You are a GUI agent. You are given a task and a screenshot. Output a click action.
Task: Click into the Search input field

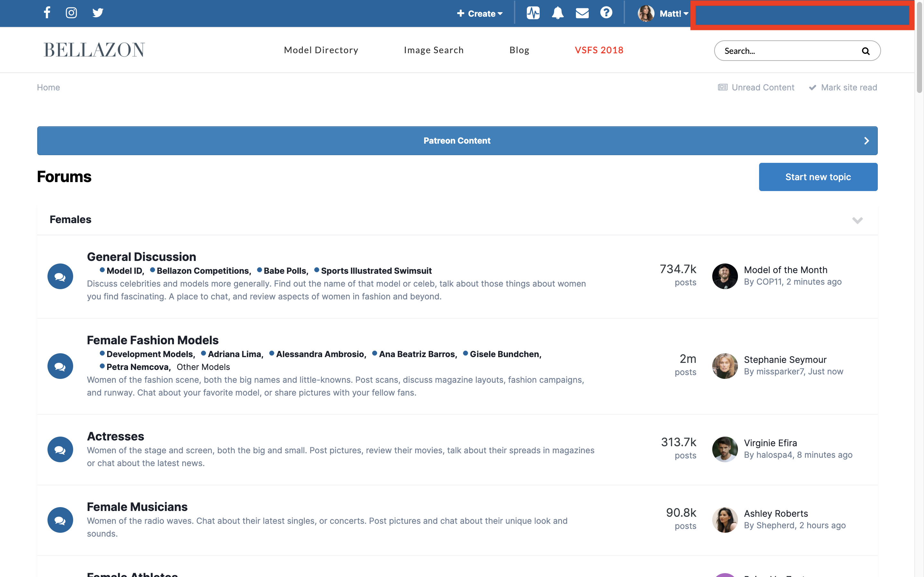(x=787, y=51)
